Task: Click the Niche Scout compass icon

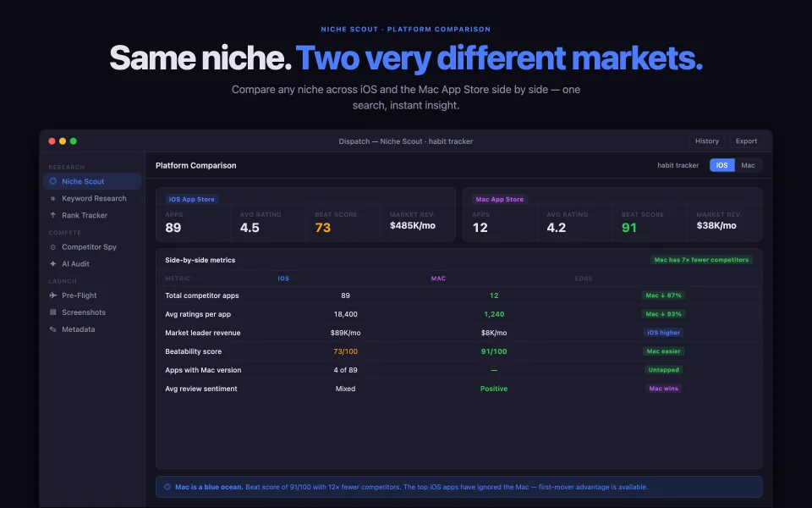Action: [x=52, y=181]
